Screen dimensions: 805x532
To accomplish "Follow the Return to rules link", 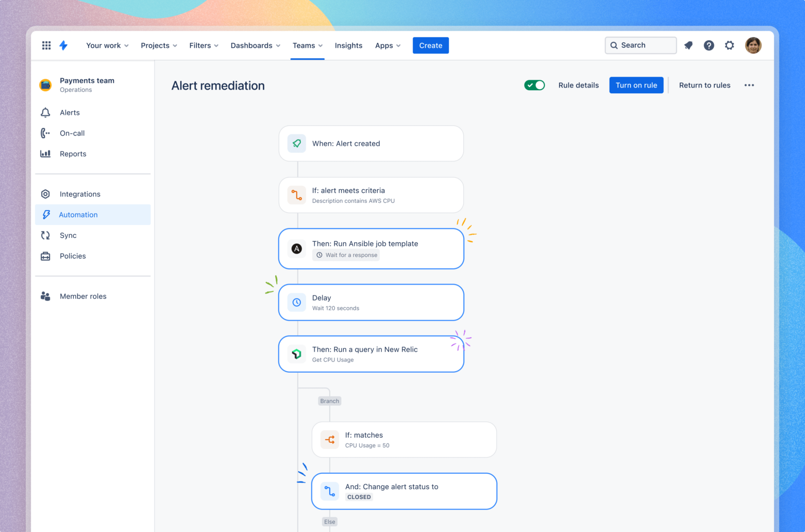I will (704, 85).
